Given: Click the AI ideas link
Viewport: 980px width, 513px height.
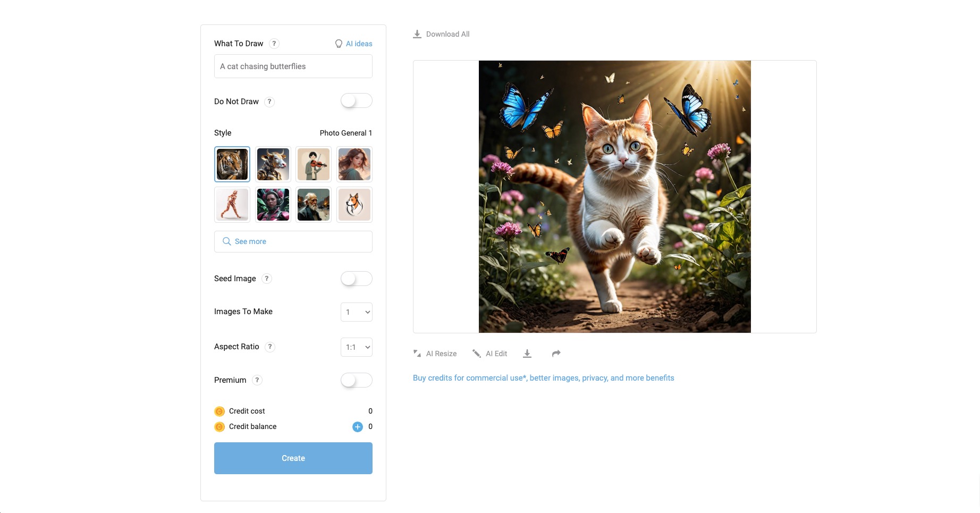Looking at the screenshot, I should click(359, 44).
